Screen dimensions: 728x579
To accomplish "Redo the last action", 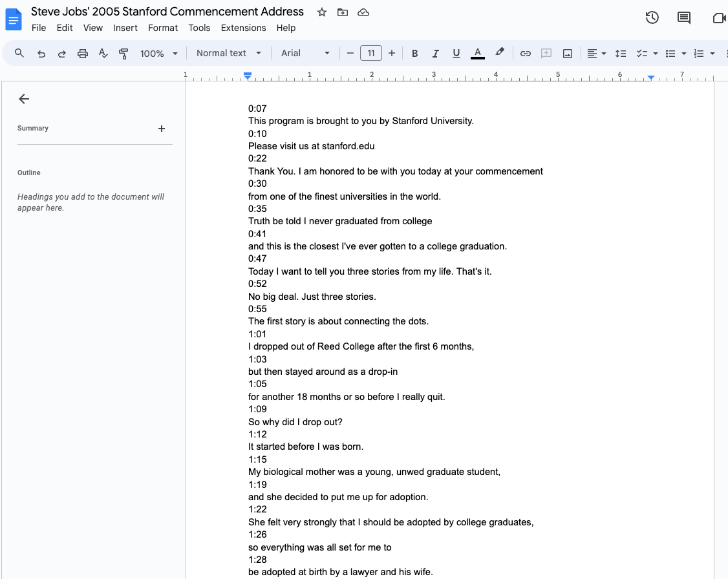I will 62,54.
